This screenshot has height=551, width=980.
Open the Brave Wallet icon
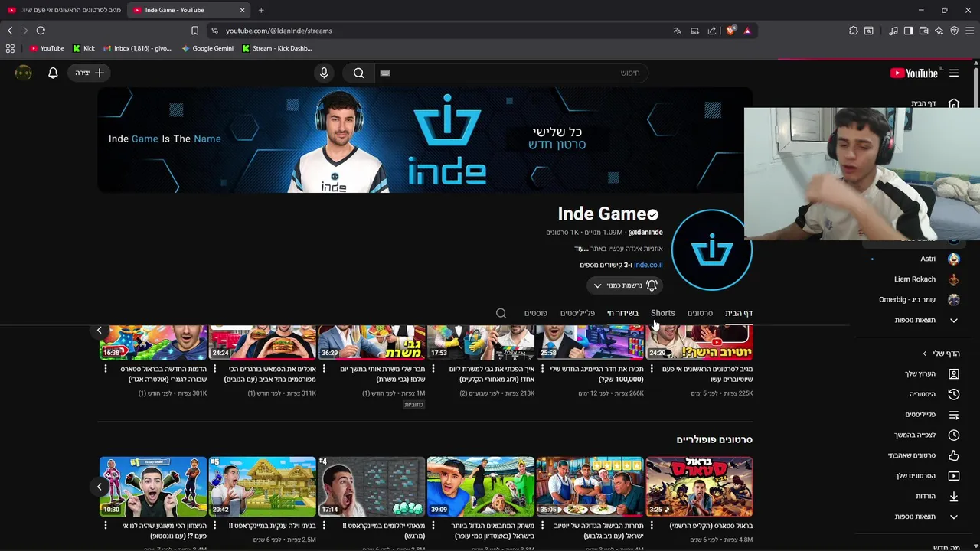(924, 31)
